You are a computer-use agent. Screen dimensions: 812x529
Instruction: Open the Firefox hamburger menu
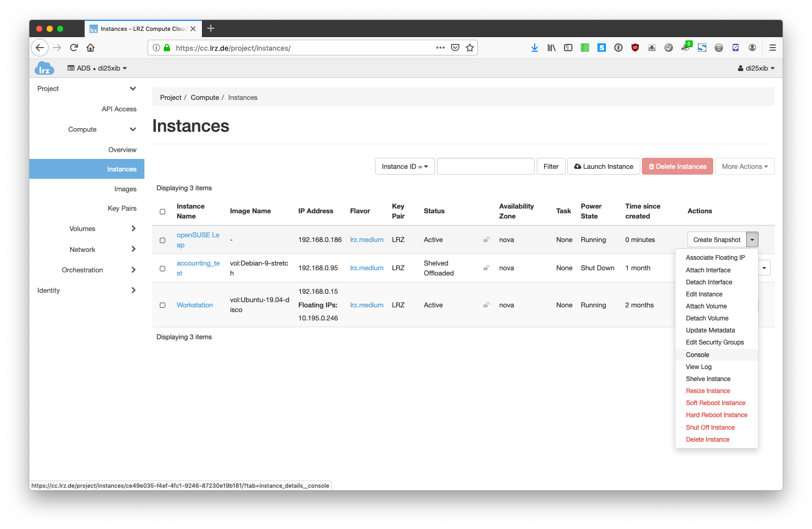coord(772,48)
